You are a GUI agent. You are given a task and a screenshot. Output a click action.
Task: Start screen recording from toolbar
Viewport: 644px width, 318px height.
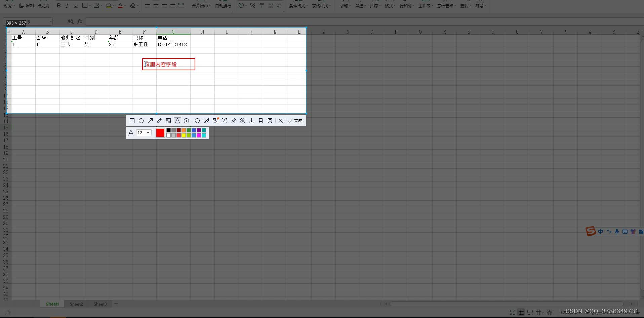243,121
